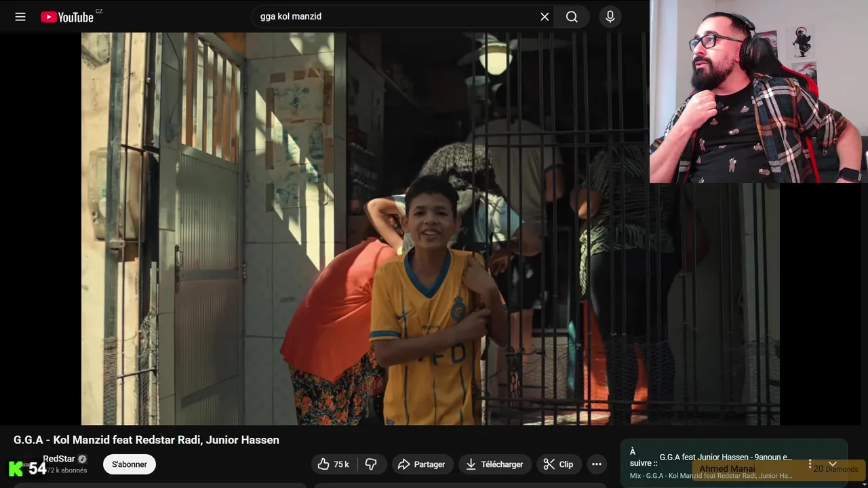This screenshot has width=868, height=488.
Task: Open the video title 'G.G.A - Kol Manzid feat Redstar Radi'
Action: coord(146,440)
